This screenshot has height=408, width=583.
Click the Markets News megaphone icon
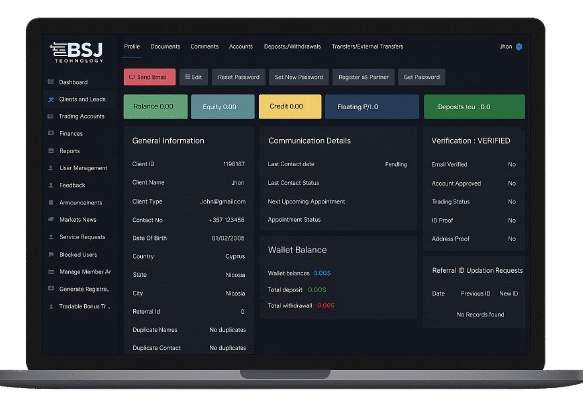[x=51, y=219]
